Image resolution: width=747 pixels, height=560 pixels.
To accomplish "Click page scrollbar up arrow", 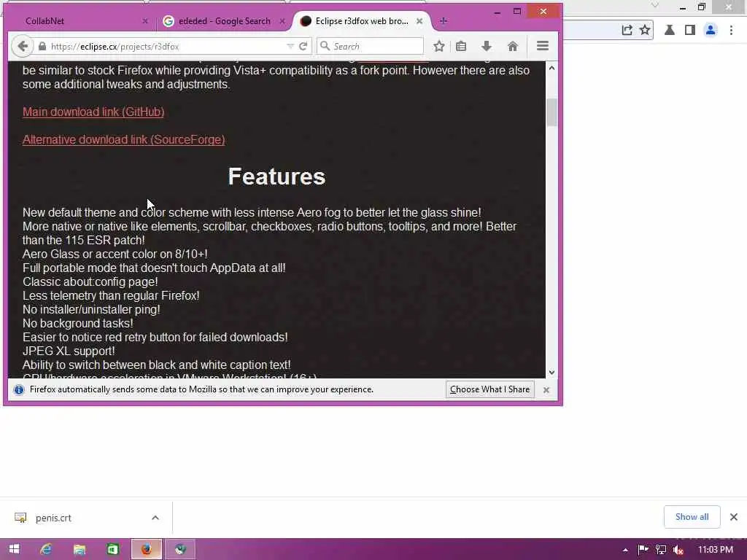I will tap(551, 68).
